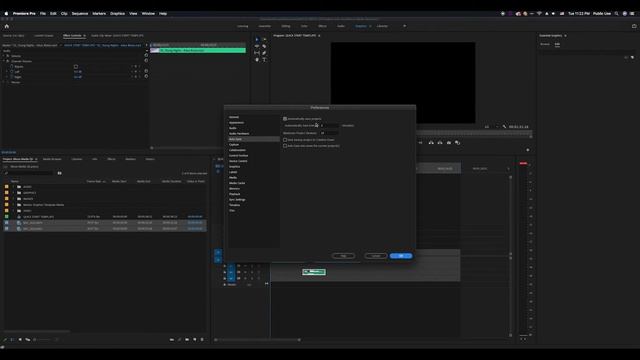Open the workspace overflow chevron menu
Screen dimensions: 640x360
404,26
